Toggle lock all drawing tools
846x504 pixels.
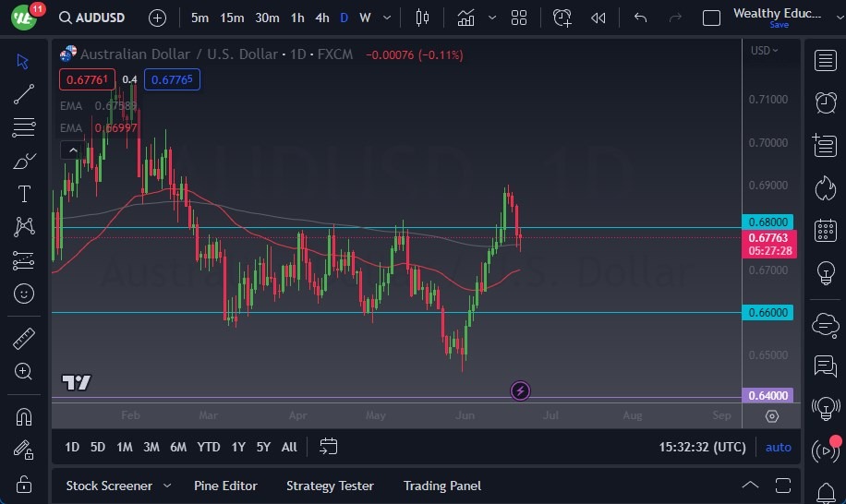pos(24,483)
